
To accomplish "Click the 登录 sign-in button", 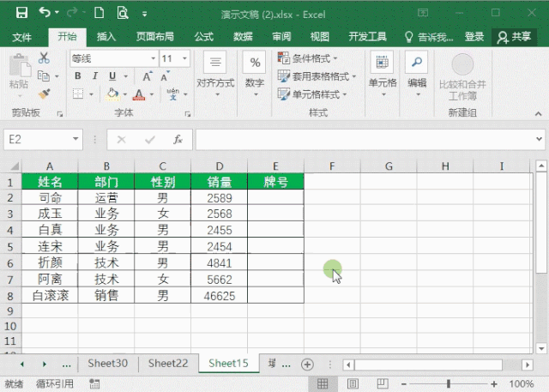I will [474, 37].
